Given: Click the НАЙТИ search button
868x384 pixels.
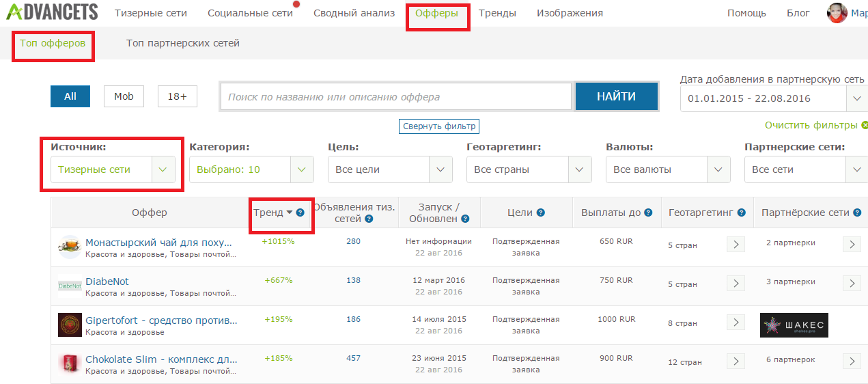Looking at the screenshot, I should point(617,96).
